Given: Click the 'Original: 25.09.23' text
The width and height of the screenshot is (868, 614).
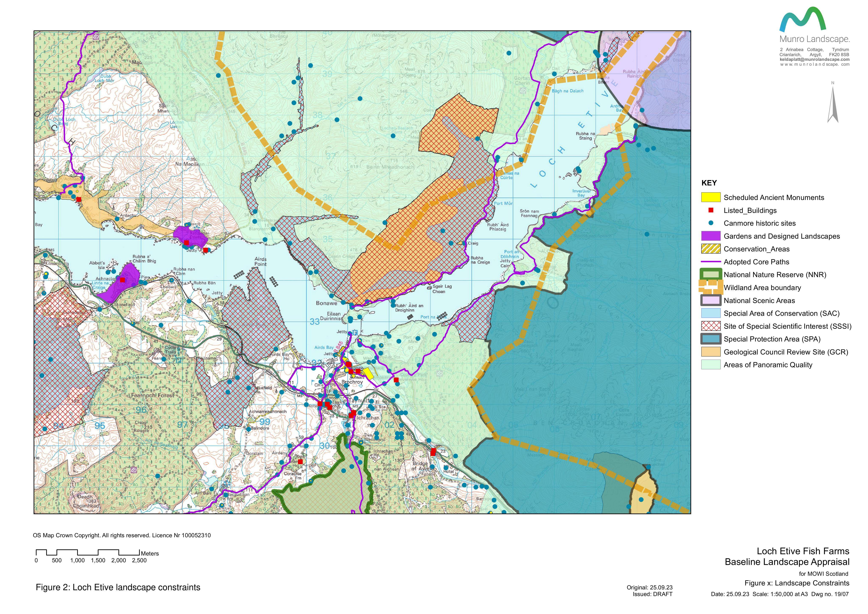Looking at the screenshot, I should click(650, 588).
